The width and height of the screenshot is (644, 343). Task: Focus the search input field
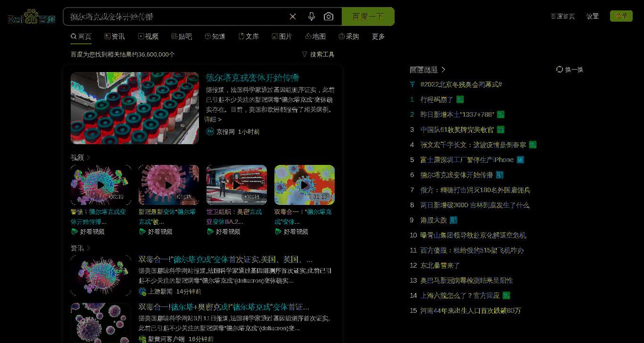click(x=177, y=16)
